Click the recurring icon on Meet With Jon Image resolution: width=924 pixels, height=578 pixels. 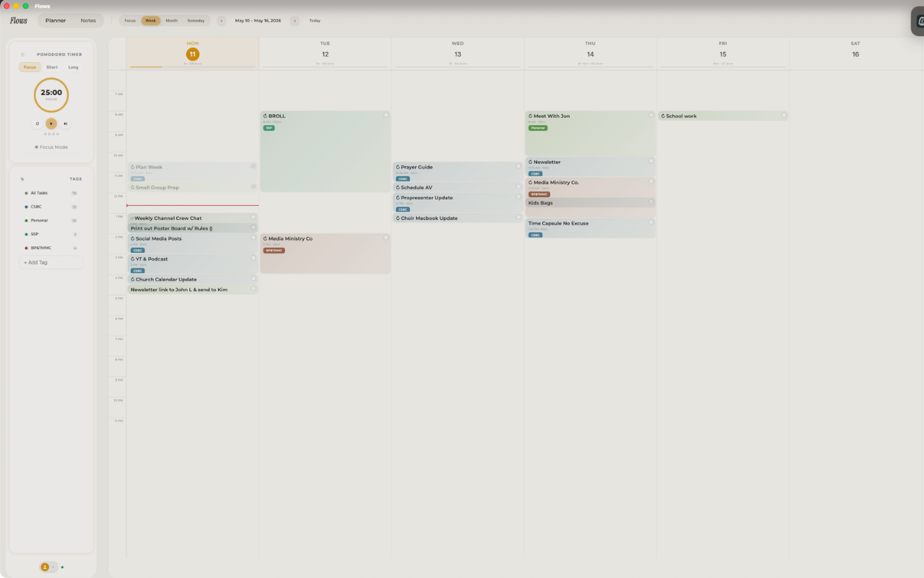(531, 116)
